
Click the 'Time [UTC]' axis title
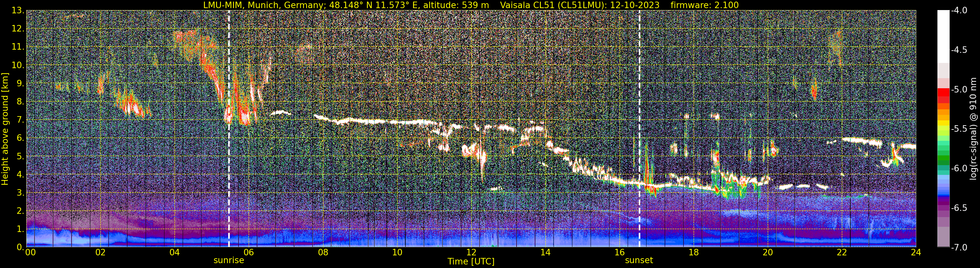pos(471,262)
